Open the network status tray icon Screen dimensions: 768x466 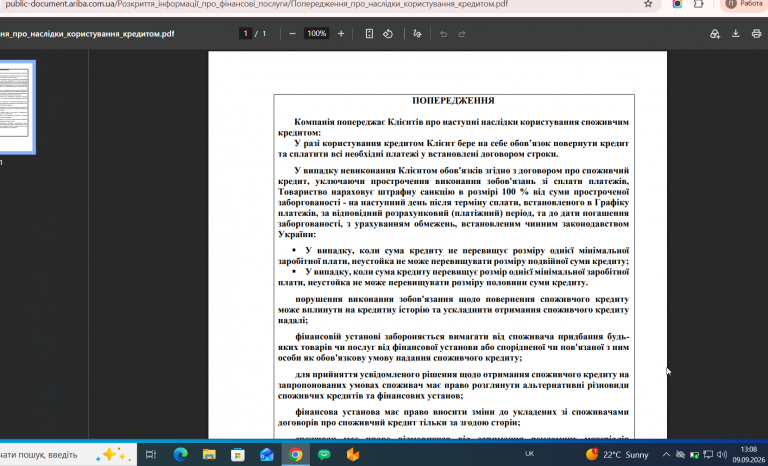(680, 455)
